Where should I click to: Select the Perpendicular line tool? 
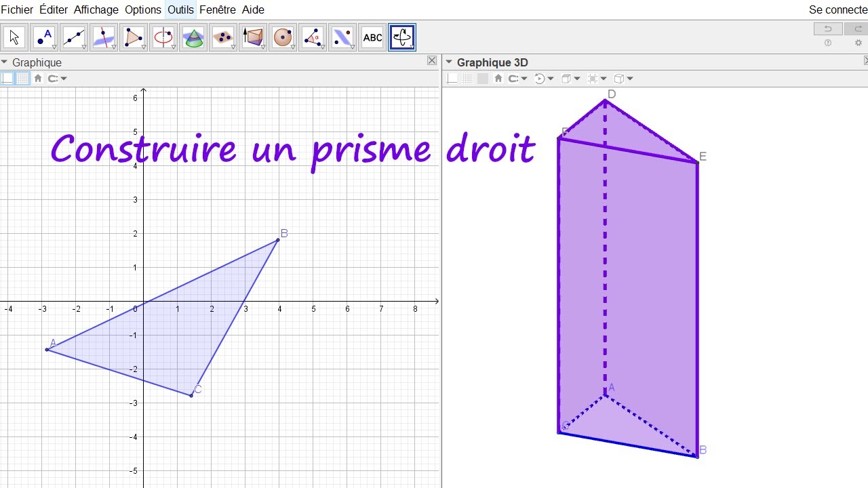click(104, 37)
